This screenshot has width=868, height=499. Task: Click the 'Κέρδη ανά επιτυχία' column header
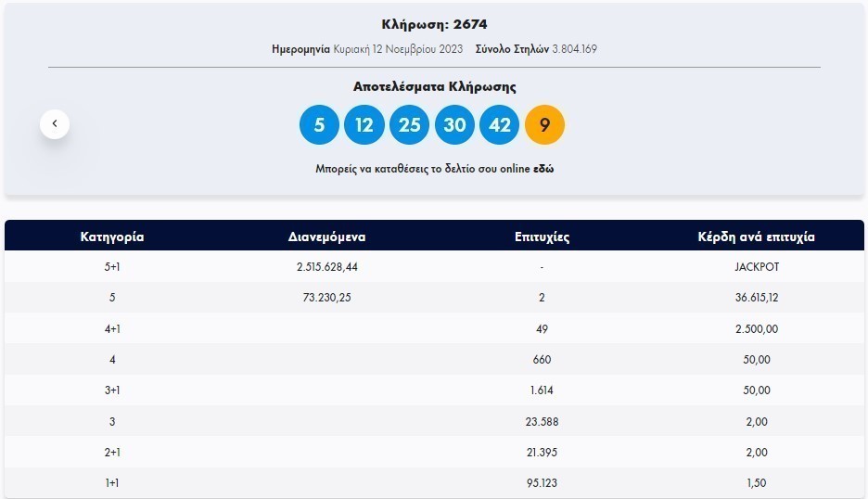pyautogui.click(x=756, y=237)
